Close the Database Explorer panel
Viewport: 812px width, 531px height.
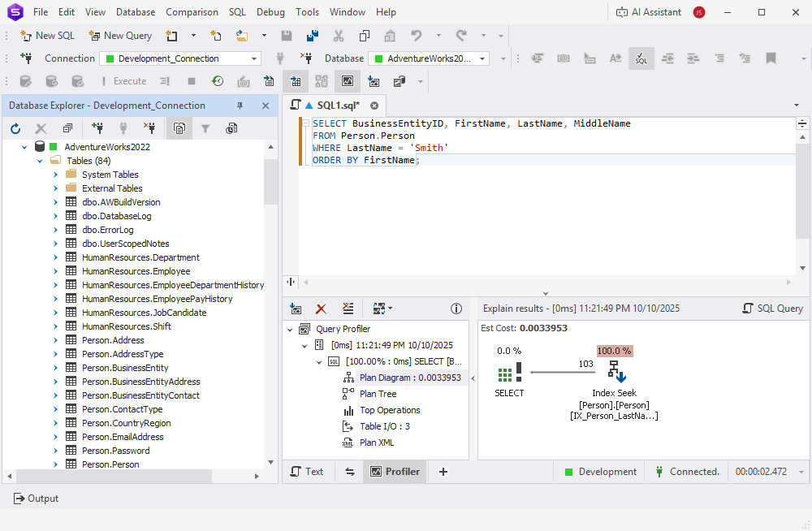click(266, 106)
